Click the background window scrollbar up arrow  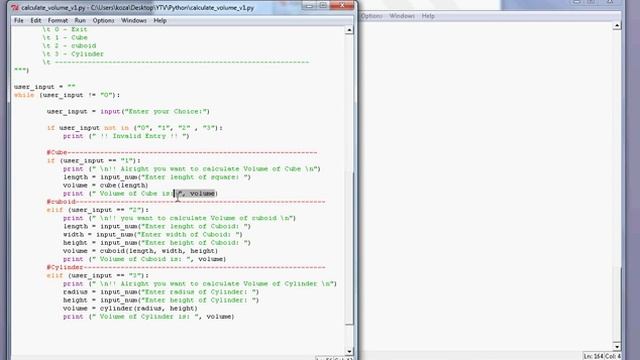pos(617,26)
